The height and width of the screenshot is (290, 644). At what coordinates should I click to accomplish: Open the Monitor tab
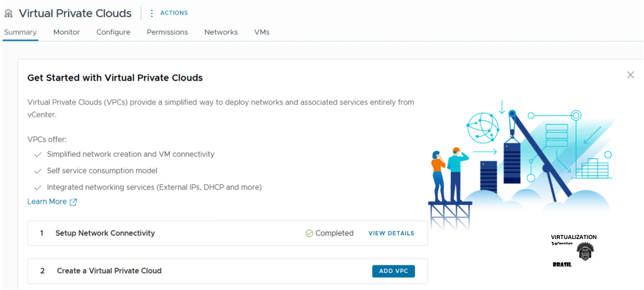point(67,32)
